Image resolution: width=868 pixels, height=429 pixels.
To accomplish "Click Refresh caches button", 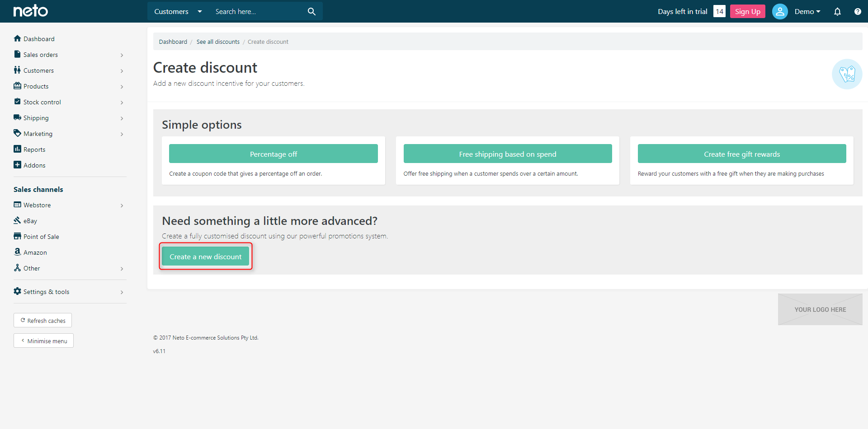I will pos(43,320).
